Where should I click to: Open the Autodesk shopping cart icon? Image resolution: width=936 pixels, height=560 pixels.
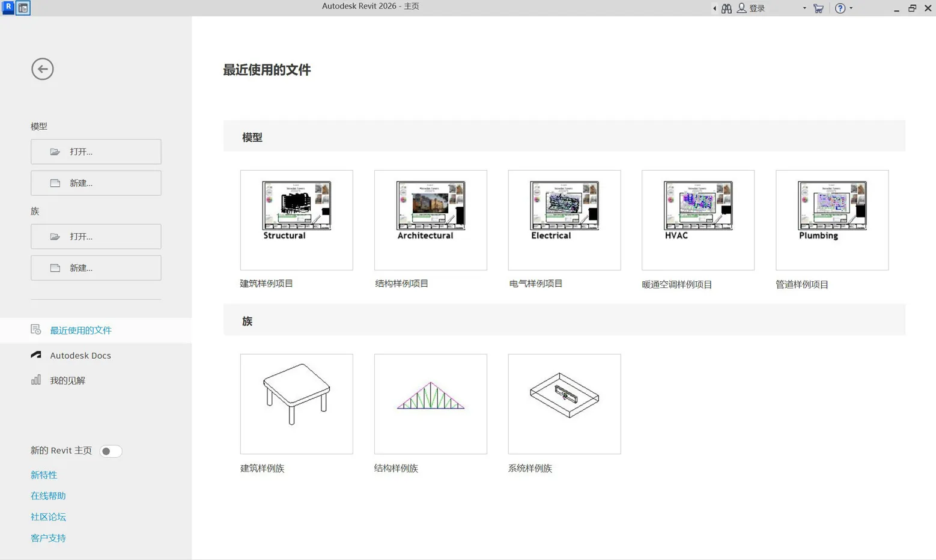(818, 8)
